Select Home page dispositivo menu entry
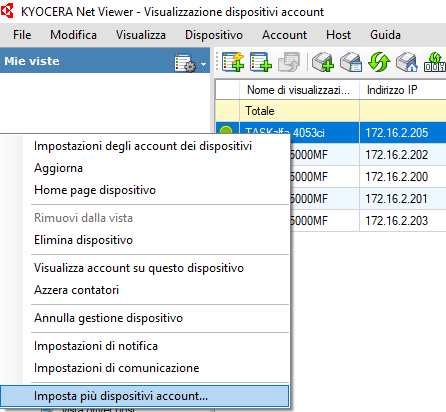 pyautogui.click(x=95, y=190)
